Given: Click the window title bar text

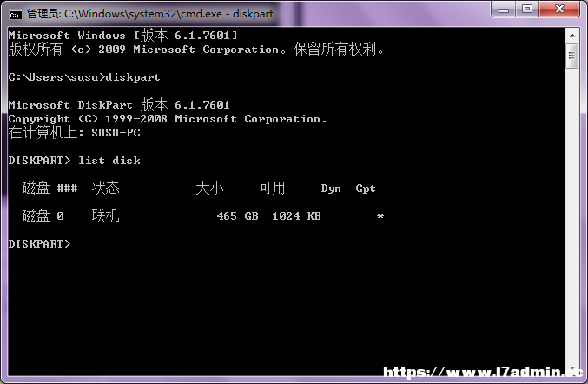Looking at the screenshot, I should pos(150,14).
